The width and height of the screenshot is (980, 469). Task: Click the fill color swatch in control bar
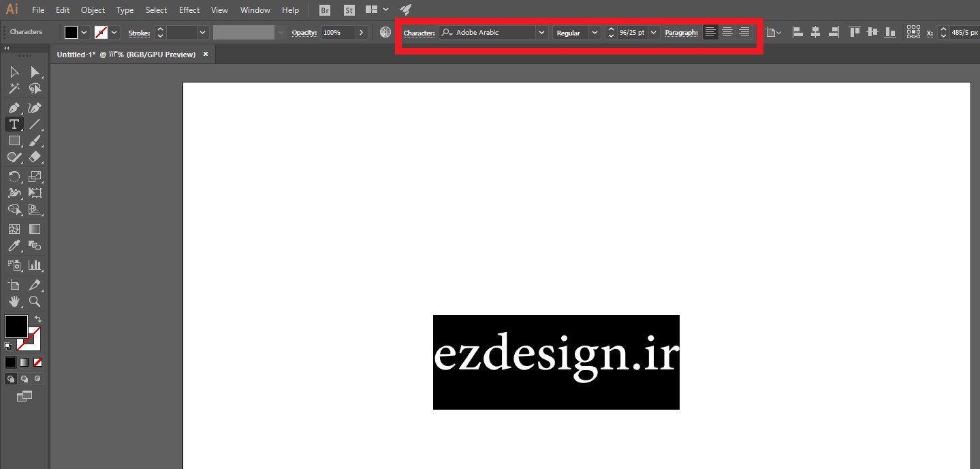pos(72,32)
